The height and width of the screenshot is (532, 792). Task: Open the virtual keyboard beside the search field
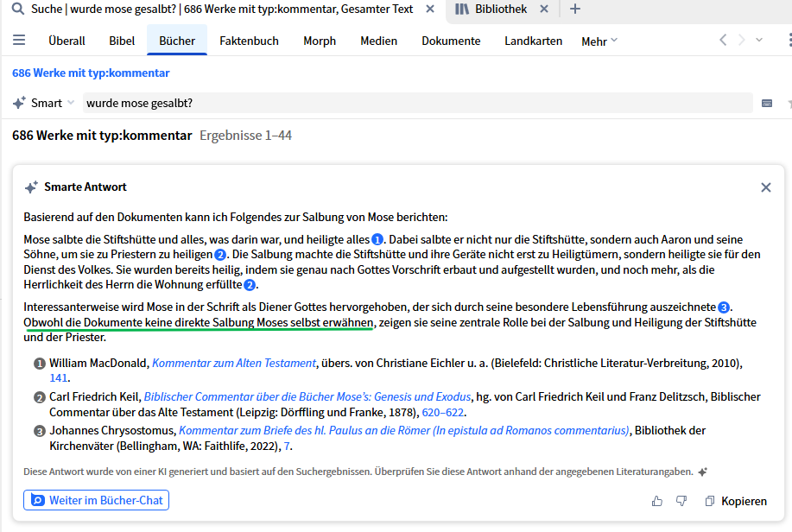(766, 103)
